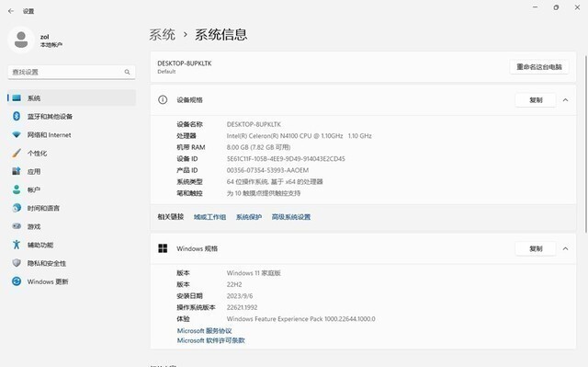
Task: Select the 22H2 version text
Action: (234, 284)
